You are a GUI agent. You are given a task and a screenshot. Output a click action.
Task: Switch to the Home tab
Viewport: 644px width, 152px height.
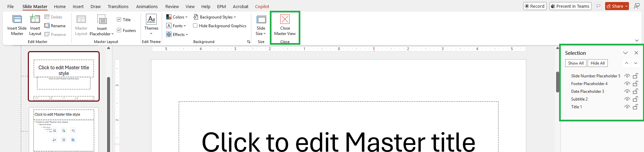tap(60, 6)
